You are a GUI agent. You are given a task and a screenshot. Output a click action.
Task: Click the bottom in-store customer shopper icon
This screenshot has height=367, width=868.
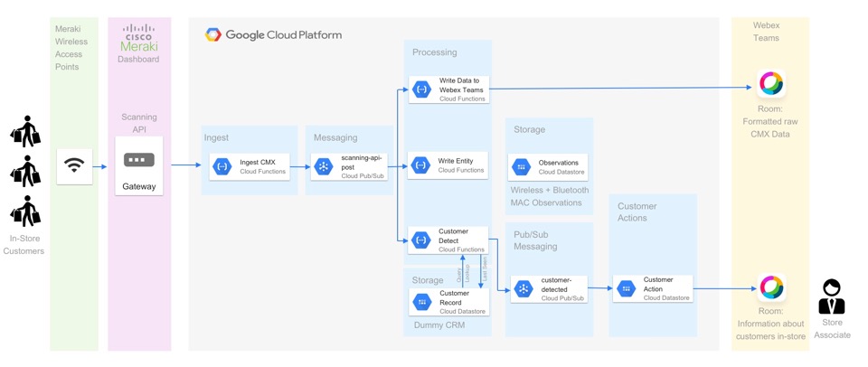pos(25,212)
